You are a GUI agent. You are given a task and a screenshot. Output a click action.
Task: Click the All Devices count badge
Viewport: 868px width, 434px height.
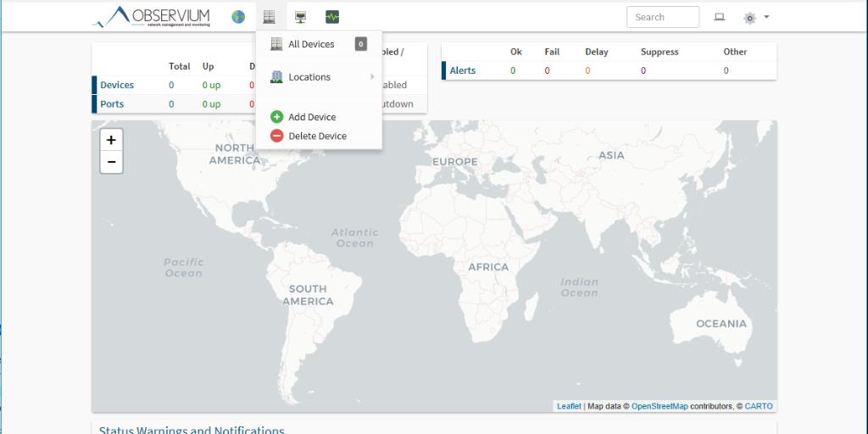[361, 44]
